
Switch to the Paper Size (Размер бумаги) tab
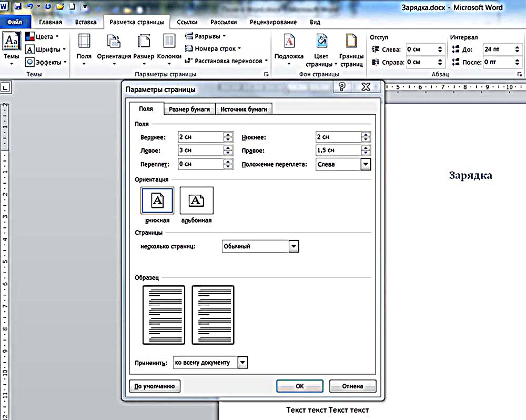click(189, 109)
